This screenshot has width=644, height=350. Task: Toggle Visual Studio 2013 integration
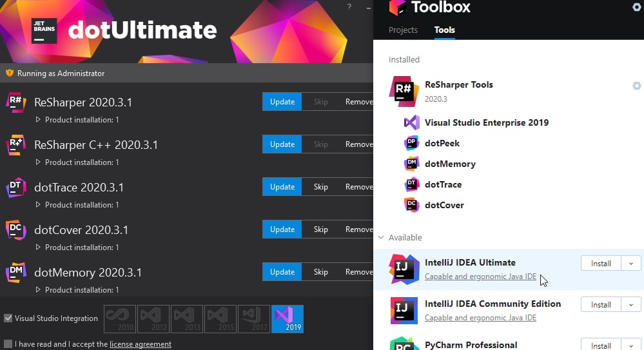pyautogui.click(x=187, y=319)
